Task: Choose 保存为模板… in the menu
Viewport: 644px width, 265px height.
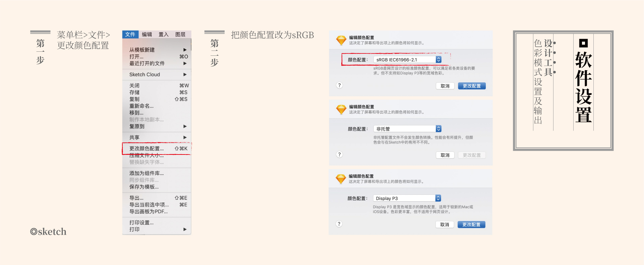Action: pyautogui.click(x=157, y=187)
